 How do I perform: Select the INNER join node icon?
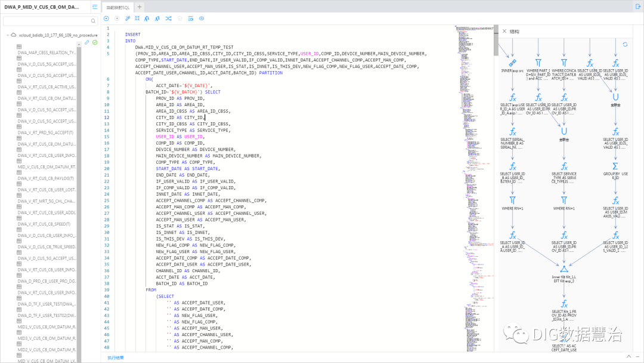click(512, 63)
